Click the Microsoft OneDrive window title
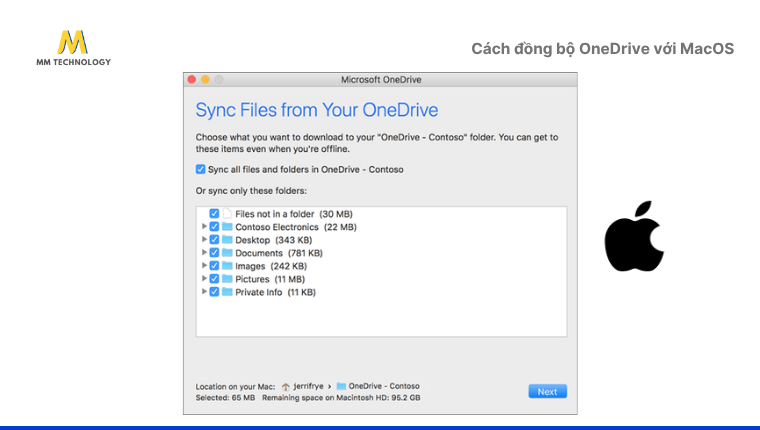This screenshot has height=430, width=760. point(381,80)
